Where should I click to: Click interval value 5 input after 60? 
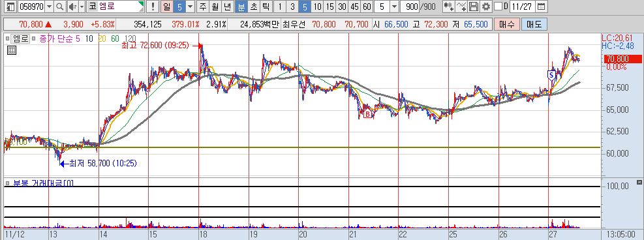[382, 7]
